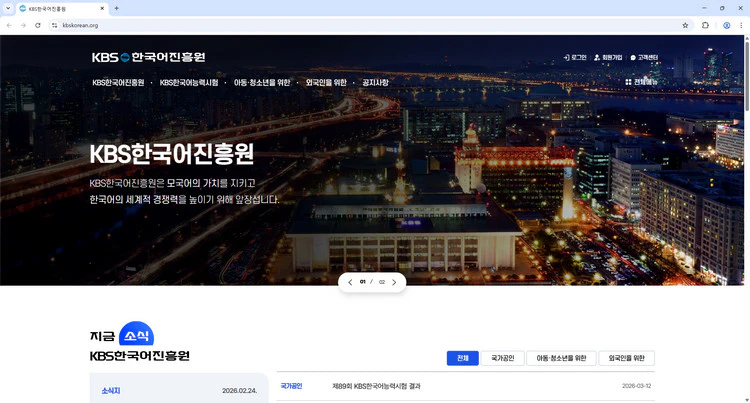
Task: Open the browser extensions icon
Action: (x=705, y=25)
